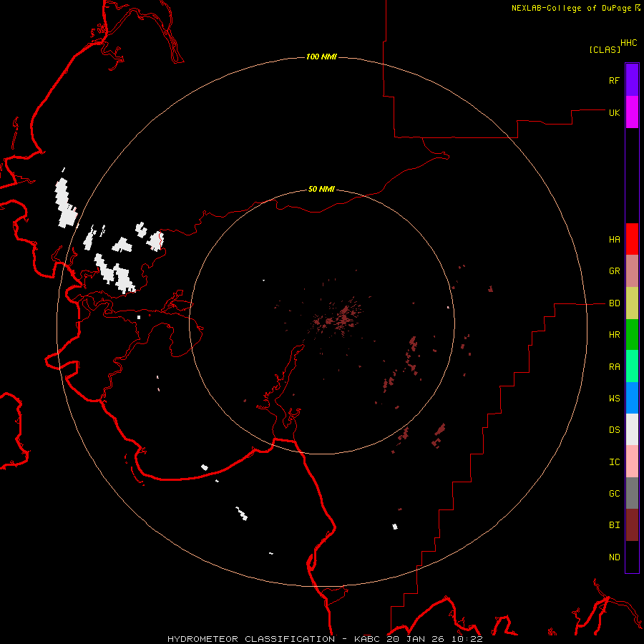This screenshot has height=644, width=644.
Task: Click the 100 NMI range ring label
Action: pyautogui.click(x=321, y=57)
